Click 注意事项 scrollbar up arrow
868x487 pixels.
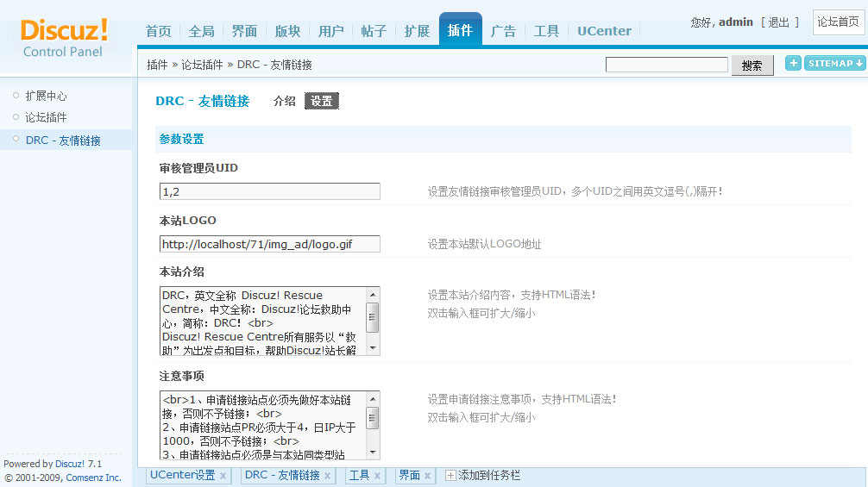[373, 398]
